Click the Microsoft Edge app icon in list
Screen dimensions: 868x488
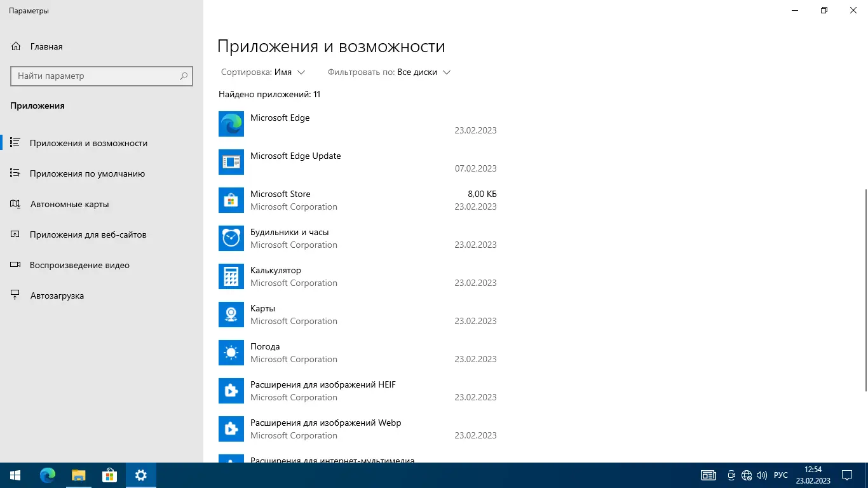[x=231, y=124]
